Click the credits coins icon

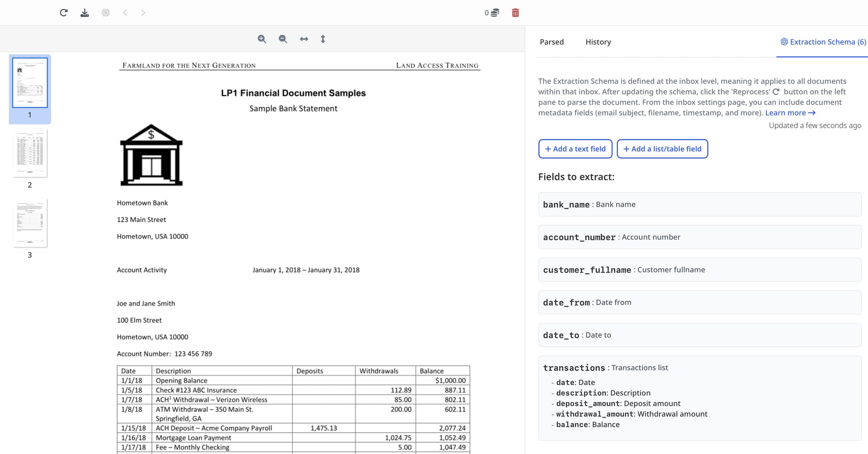[495, 13]
